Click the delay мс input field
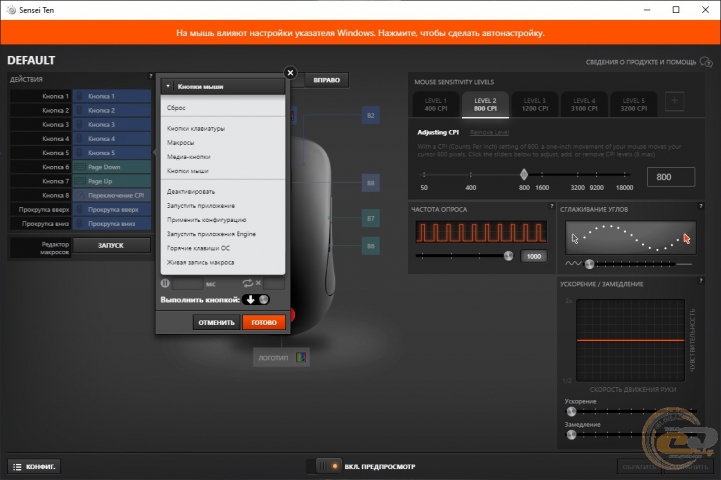This screenshot has width=721, height=480. (187, 283)
